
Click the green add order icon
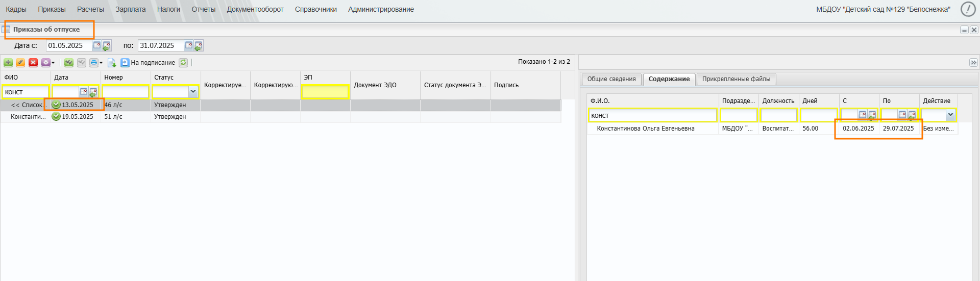(x=8, y=63)
